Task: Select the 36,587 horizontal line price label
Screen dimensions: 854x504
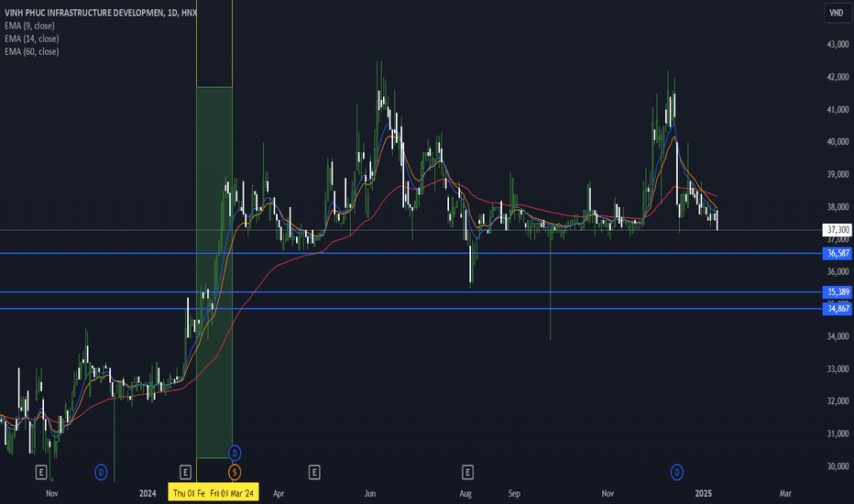Action: [838, 253]
